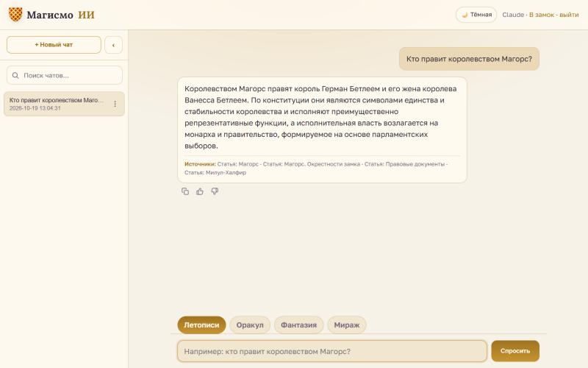Open the three-dot menu of the chat entry
The height and width of the screenshot is (368, 588).
115,104
